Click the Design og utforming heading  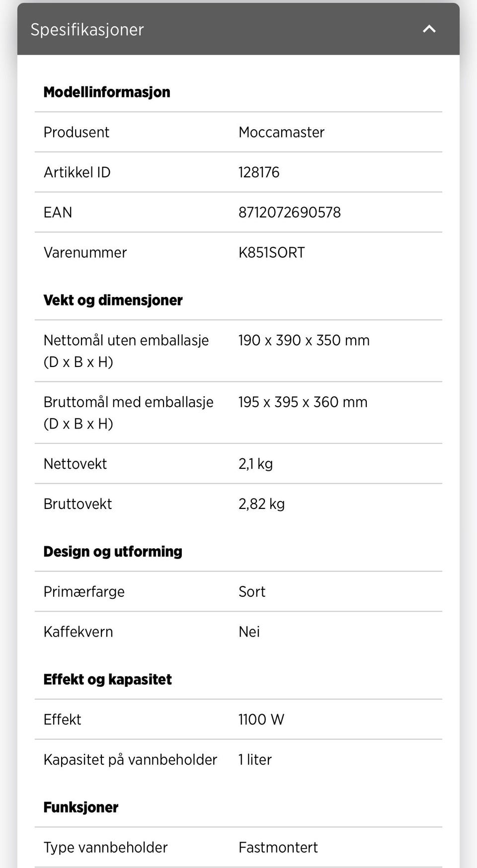[x=113, y=551]
